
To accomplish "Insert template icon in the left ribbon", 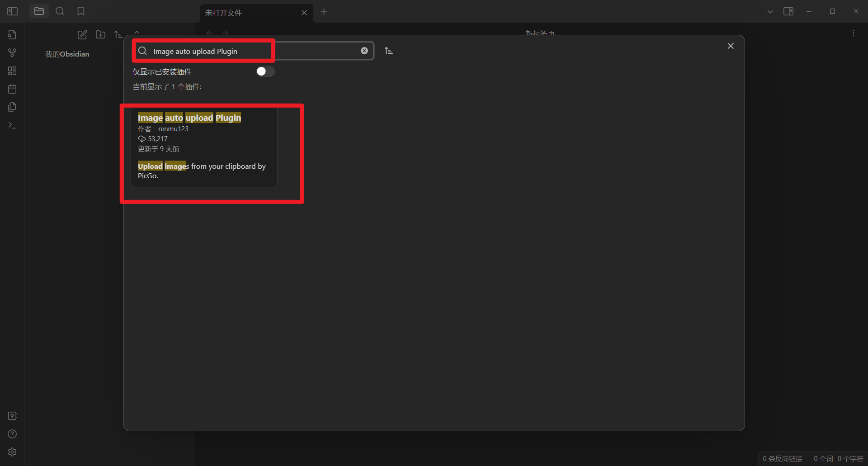I will pos(12,107).
